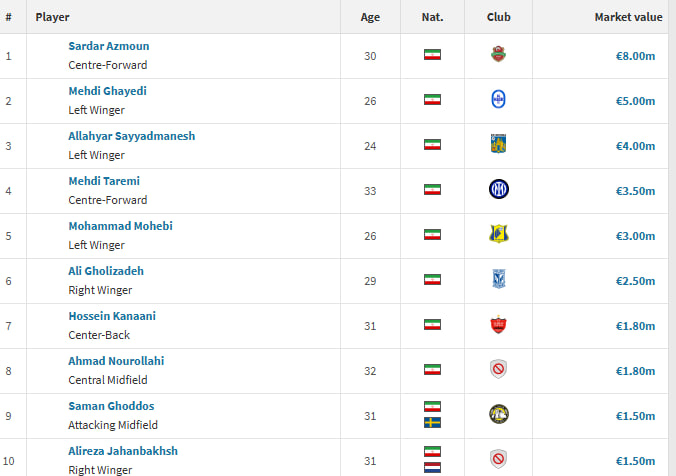Click the Iran flag in Hossein Kanaani's row
The image size is (676, 476).
432,325
